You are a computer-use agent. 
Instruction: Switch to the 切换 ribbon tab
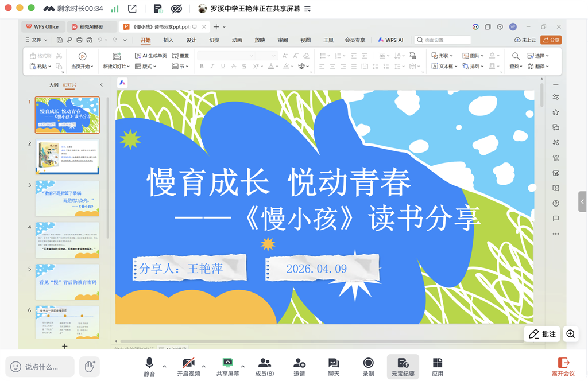pos(214,40)
